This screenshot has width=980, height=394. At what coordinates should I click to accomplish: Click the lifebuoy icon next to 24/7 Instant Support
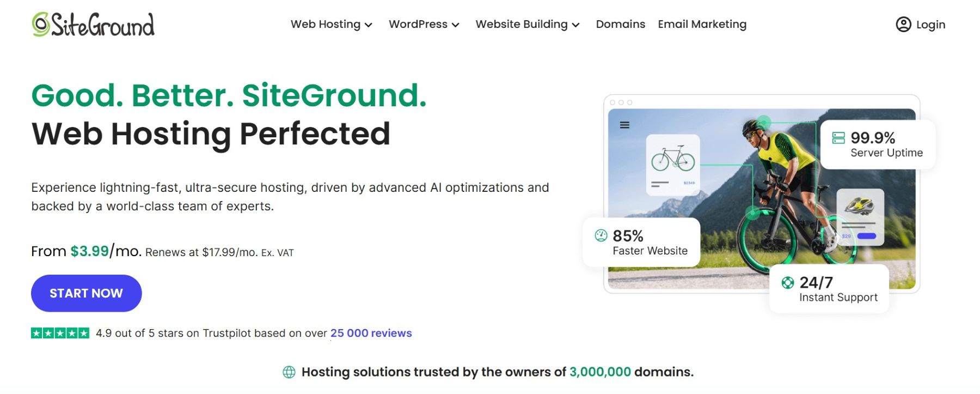coord(786,283)
